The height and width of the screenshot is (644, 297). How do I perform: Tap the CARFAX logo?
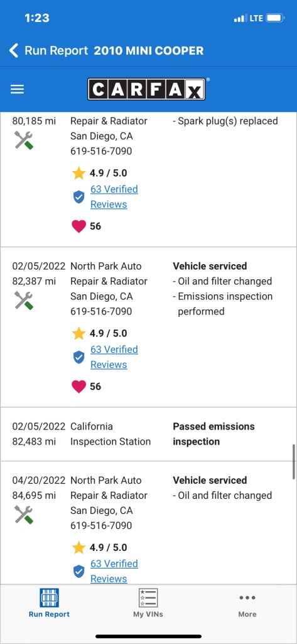tap(146, 89)
